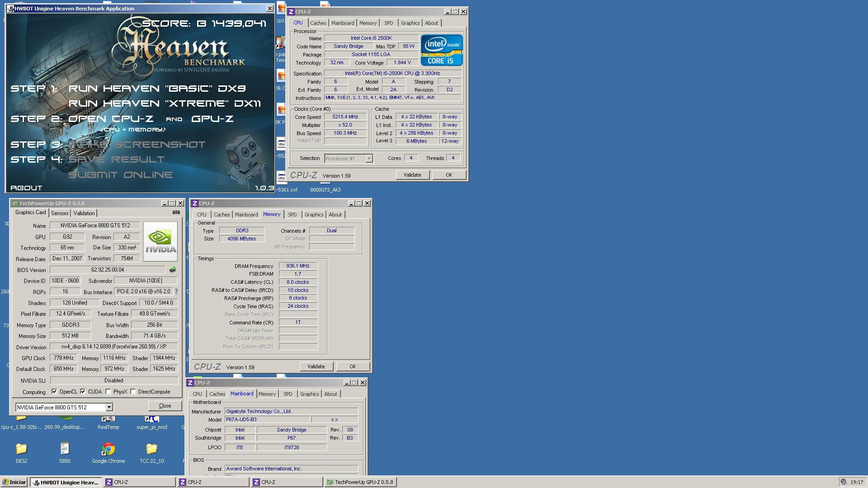Open the graphics card selection dropdown
The image size is (868, 488).
pyautogui.click(x=109, y=407)
